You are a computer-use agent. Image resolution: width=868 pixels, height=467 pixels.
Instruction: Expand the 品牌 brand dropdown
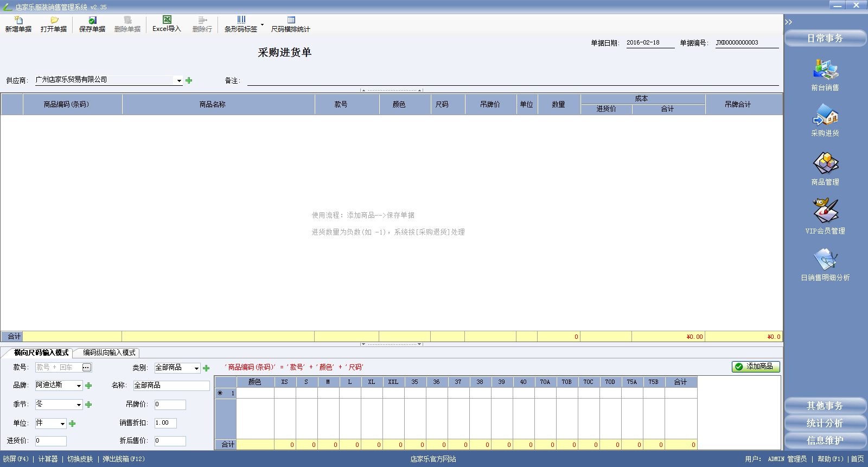(79, 386)
